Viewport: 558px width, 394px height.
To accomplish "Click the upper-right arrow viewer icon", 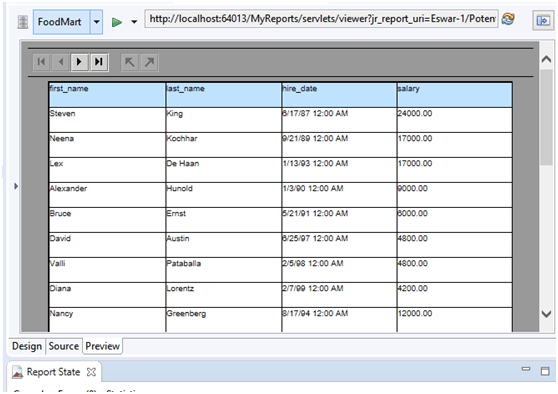I will (149, 62).
